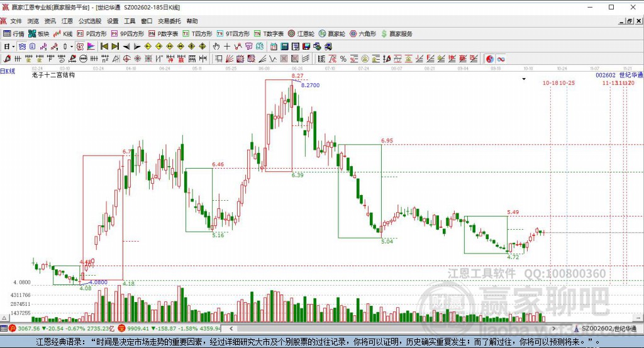Select the V-shaped zigzag line tool

(x=273, y=59)
